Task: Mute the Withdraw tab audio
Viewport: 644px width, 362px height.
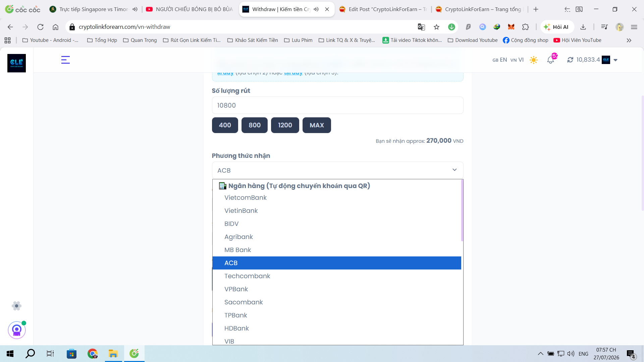Action: pos(316,9)
